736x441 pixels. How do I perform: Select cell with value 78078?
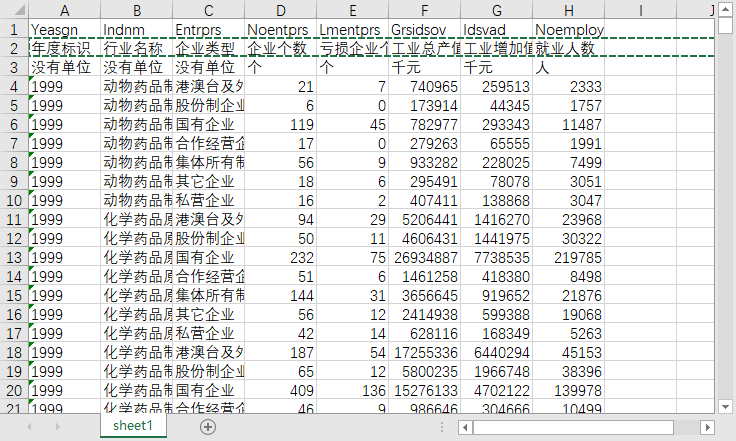point(497,182)
